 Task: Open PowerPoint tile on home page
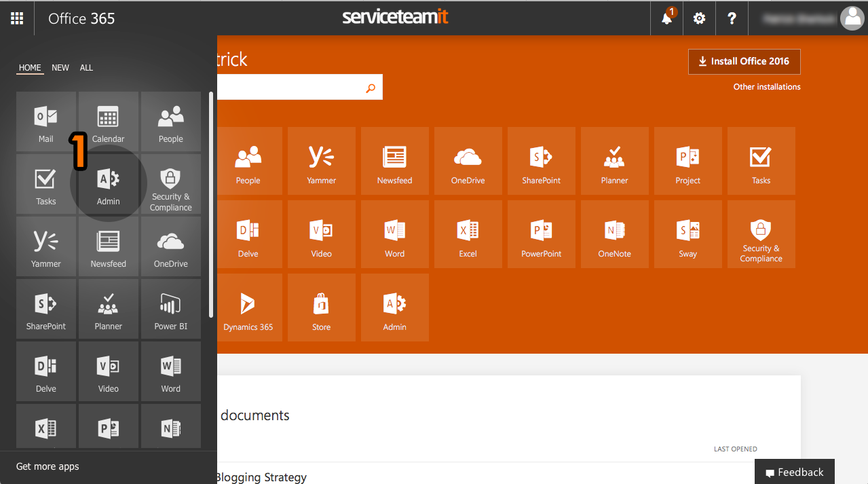(x=542, y=234)
